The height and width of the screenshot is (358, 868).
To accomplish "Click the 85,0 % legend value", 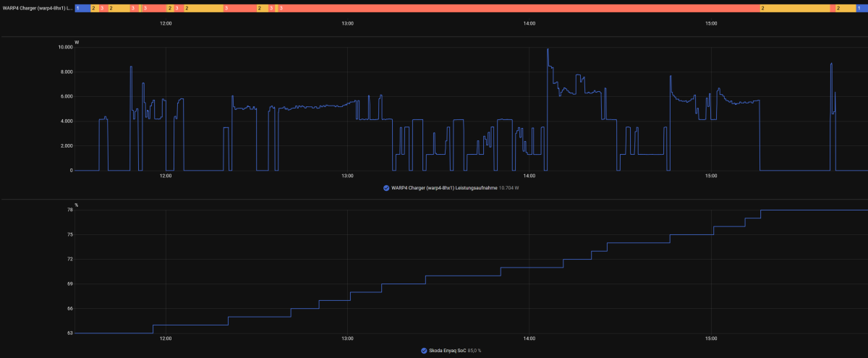I will (475, 351).
